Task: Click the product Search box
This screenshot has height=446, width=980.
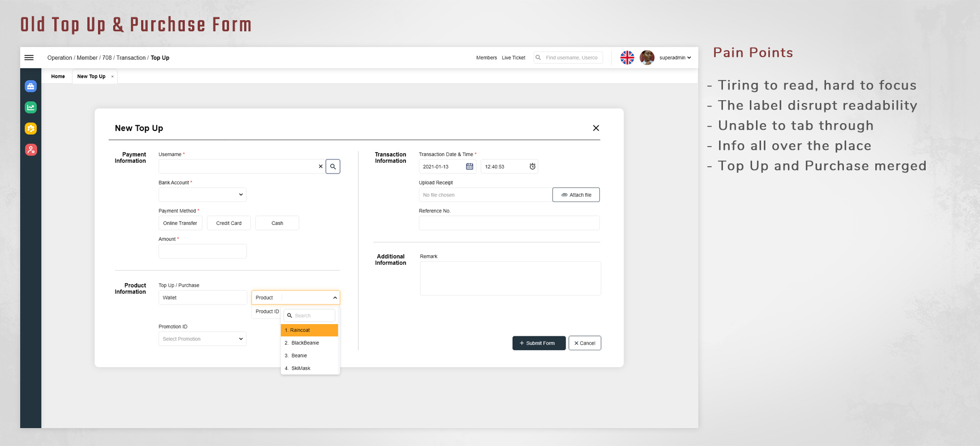Action: (x=309, y=316)
